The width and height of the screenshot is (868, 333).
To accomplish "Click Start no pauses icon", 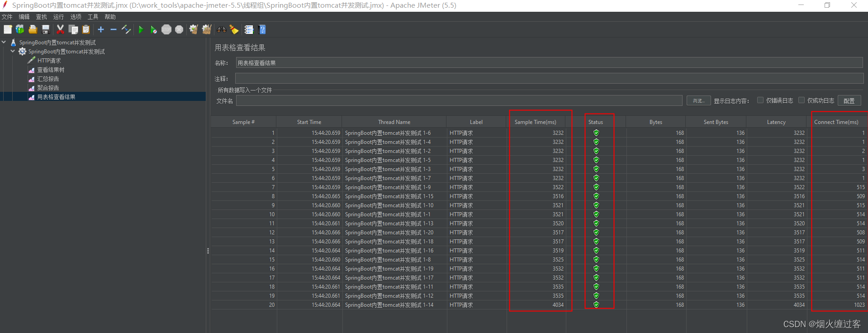I will tap(153, 29).
